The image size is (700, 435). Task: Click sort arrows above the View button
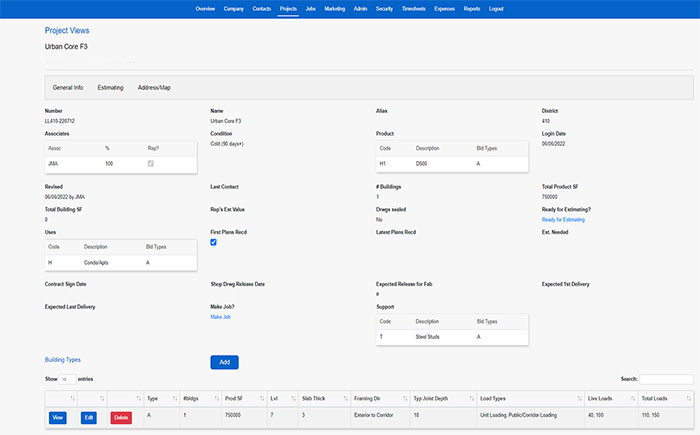pyautogui.click(x=72, y=398)
